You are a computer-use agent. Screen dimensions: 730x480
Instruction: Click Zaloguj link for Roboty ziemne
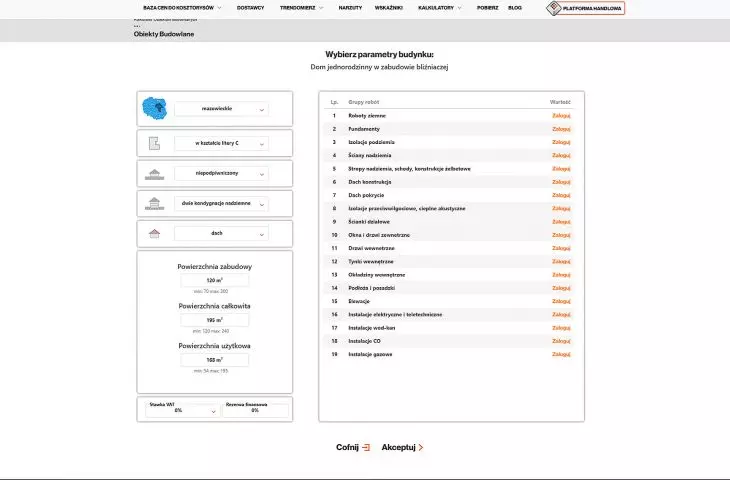click(x=561, y=115)
